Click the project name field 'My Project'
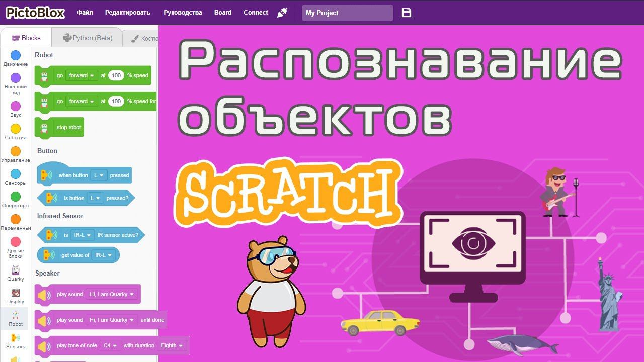 [347, 13]
